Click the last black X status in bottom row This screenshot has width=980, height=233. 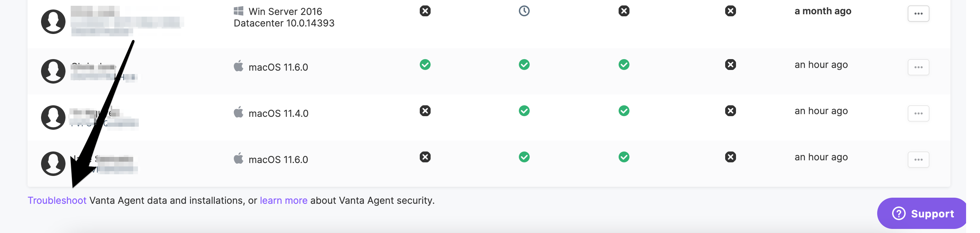click(x=730, y=157)
